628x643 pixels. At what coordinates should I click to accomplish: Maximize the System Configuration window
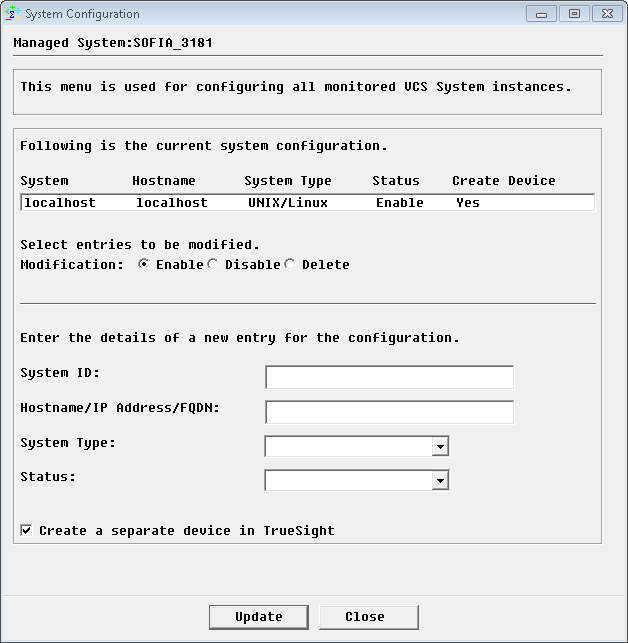(x=573, y=13)
